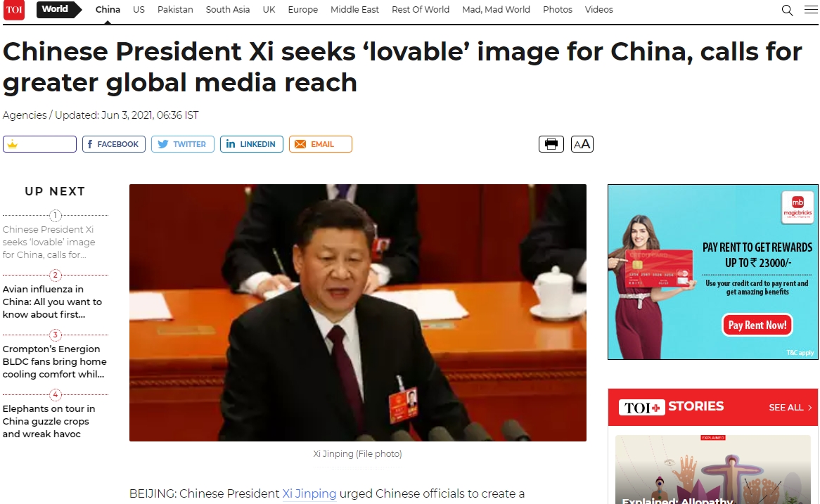Image resolution: width=820 pixels, height=504 pixels.
Task: Click the Xi Jinping hyperlink
Action: coord(309,493)
